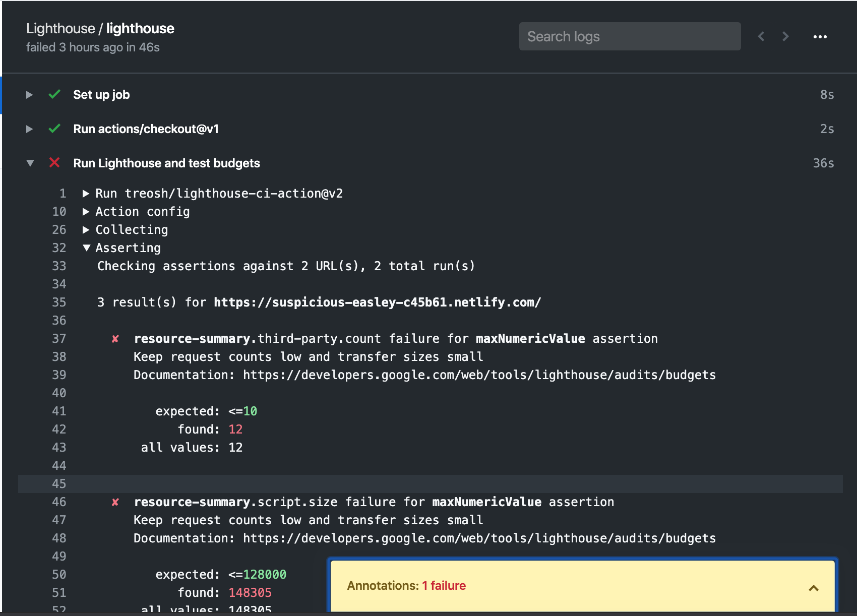Click the bold lighthouse job name
857x616 pixels.
[x=140, y=29]
